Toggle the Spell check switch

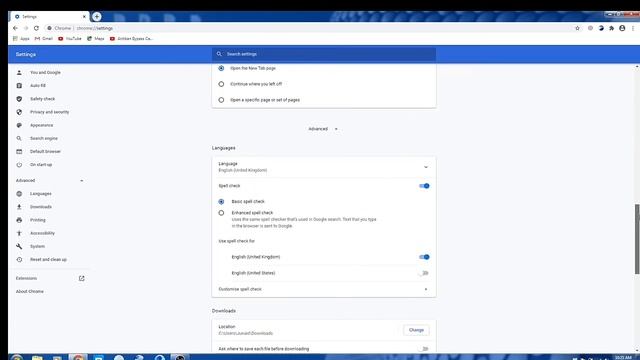424,186
